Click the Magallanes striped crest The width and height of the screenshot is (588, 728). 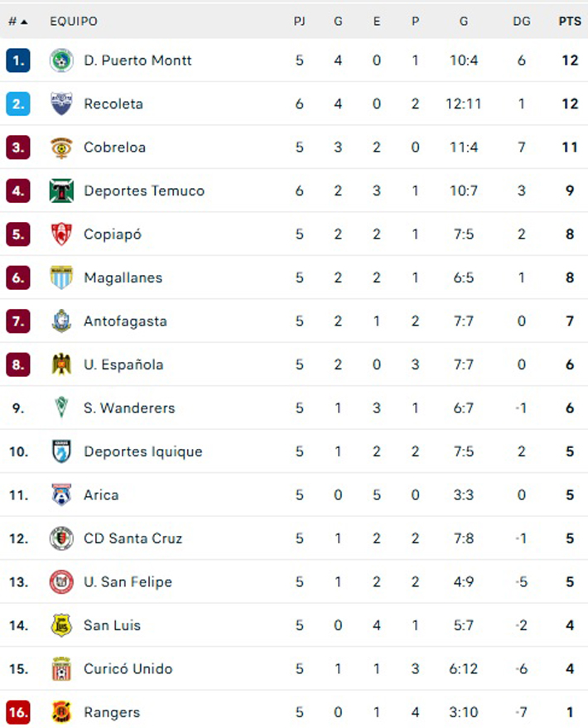pos(61,277)
